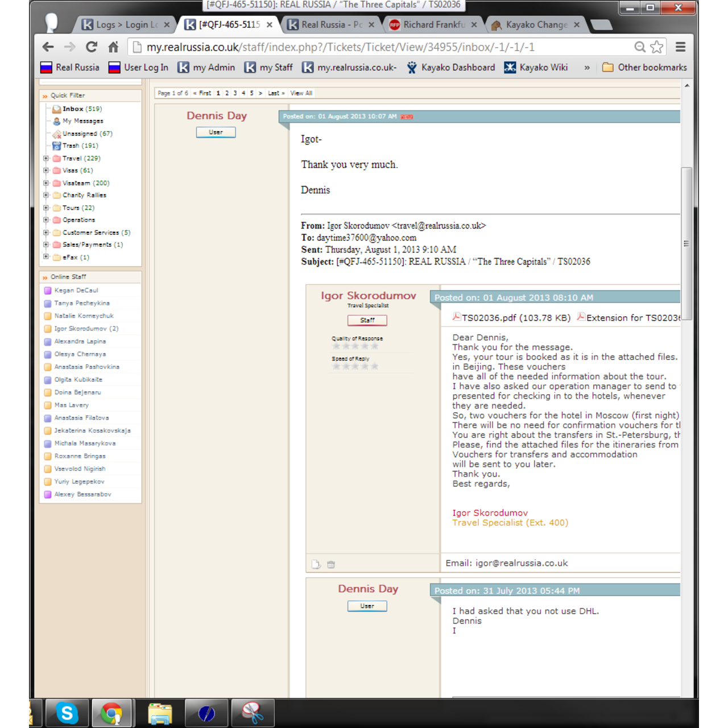Check Igor Skorodumov's online status indicator
728x728 pixels.
[48, 328]
